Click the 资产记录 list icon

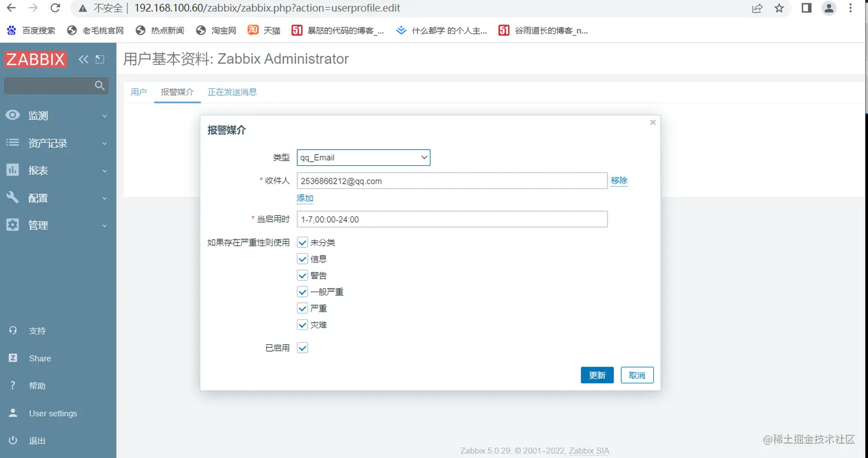[x=13, y=143]
